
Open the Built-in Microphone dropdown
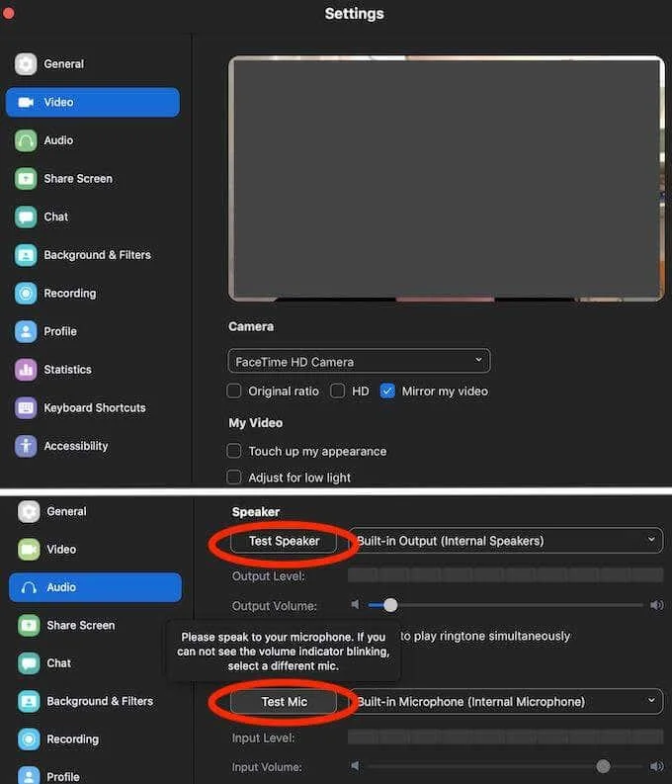[506, 702]
